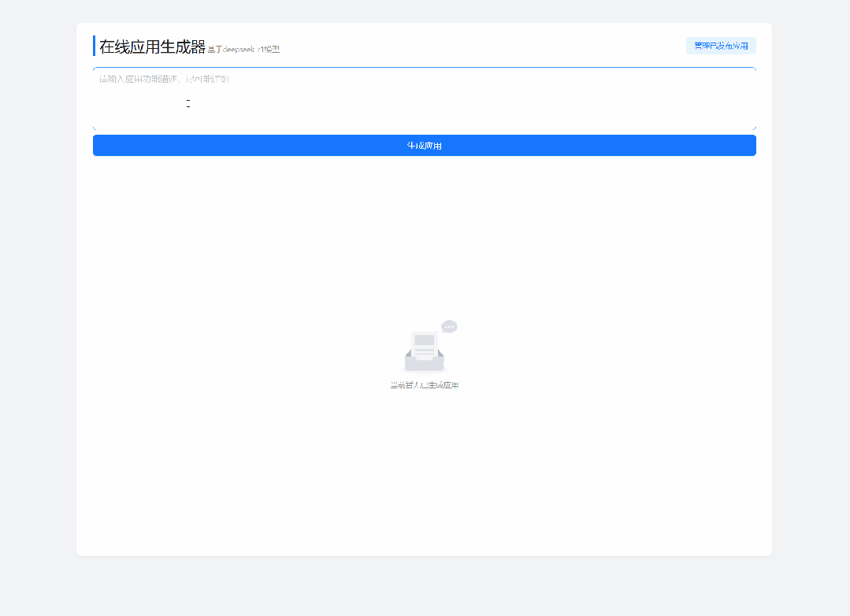Focus the app description text area
Screen dimensions: 850x616
425,98
